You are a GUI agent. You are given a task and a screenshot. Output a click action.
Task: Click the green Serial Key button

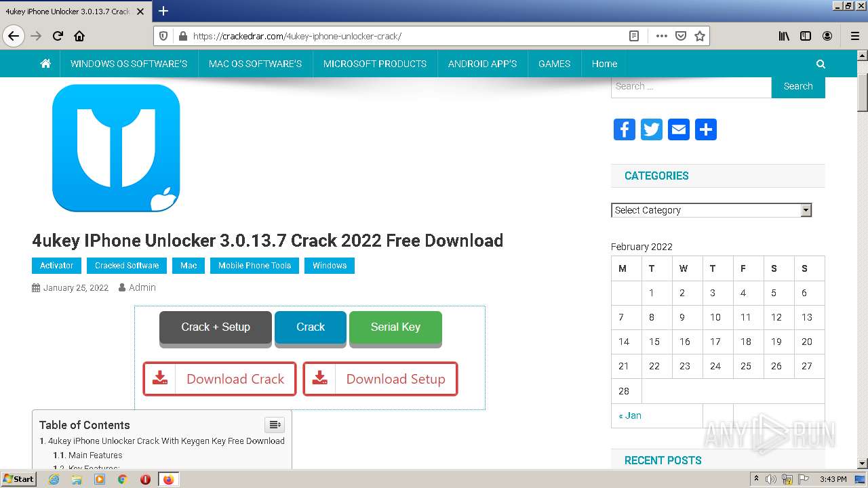pyautogui.click(x=395, y=327)
